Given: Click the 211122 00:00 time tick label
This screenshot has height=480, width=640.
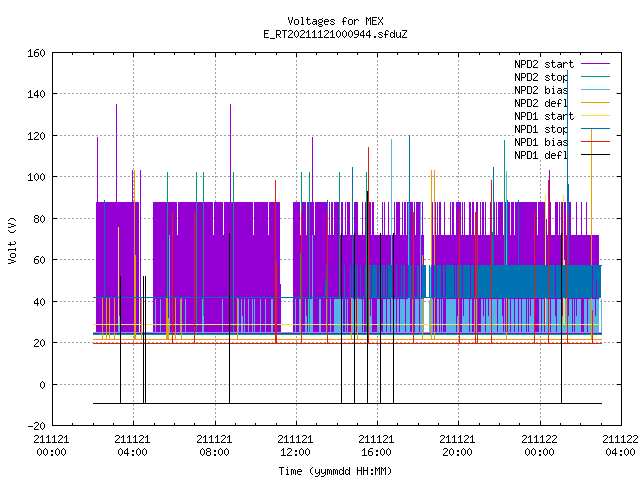Looking at the screenshot, I should tap(540, 446).
